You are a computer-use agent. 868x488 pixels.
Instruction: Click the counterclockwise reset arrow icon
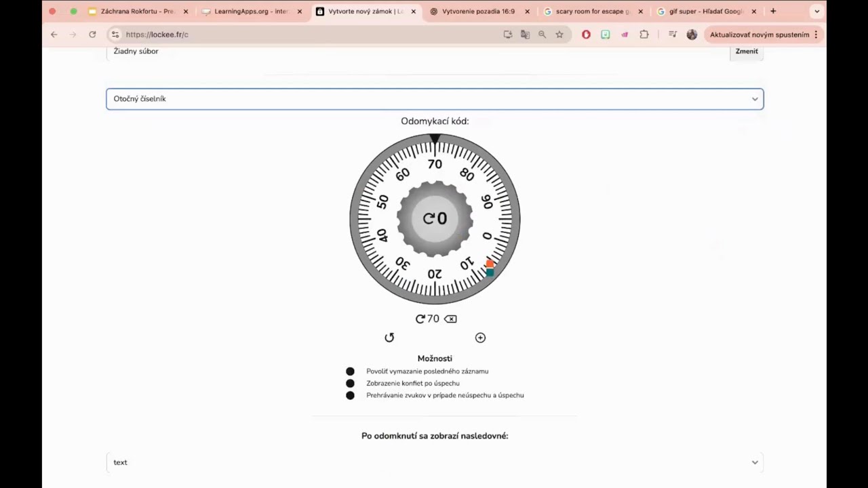(x=389, y=338)
